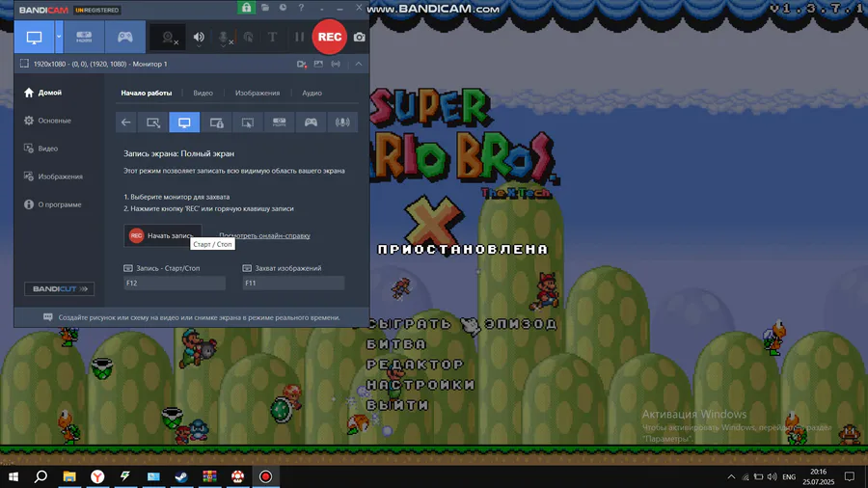868x488 pixels.
Task: Click the F12 record hotkey field
Action: (x=175, y=283)
